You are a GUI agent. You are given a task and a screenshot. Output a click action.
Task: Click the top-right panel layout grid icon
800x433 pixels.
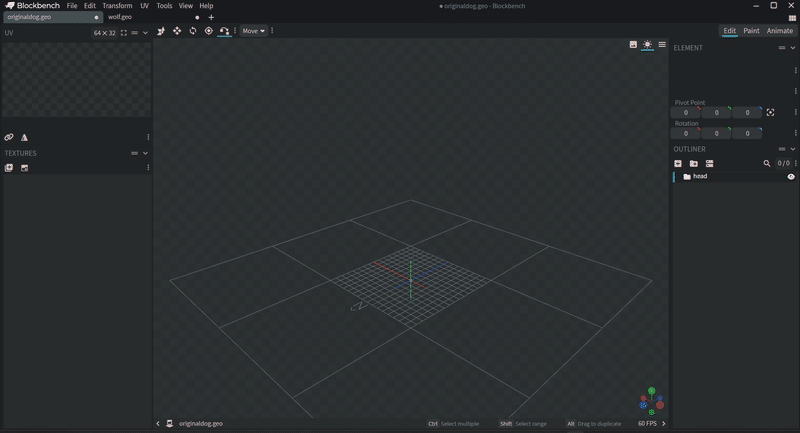coord(792,18)
